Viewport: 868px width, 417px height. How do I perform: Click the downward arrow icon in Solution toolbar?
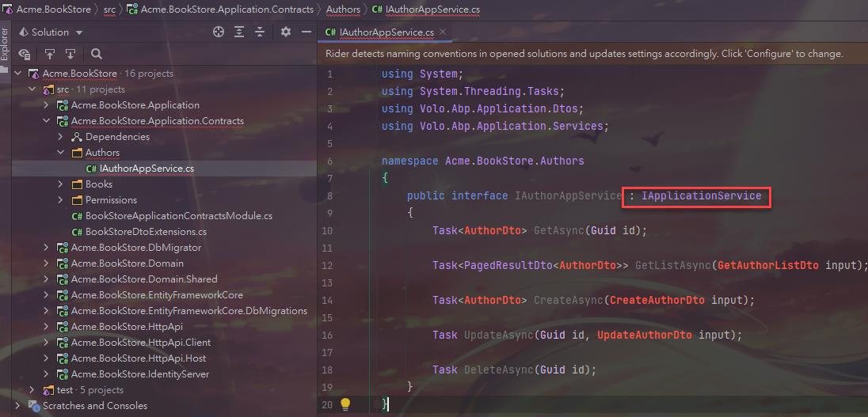[70, 54]
